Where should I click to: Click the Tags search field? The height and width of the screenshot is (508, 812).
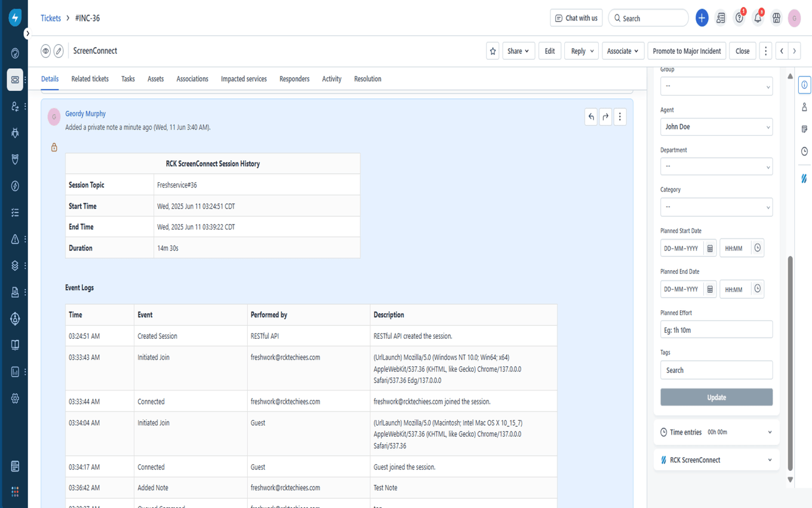(x=716, y=370)
